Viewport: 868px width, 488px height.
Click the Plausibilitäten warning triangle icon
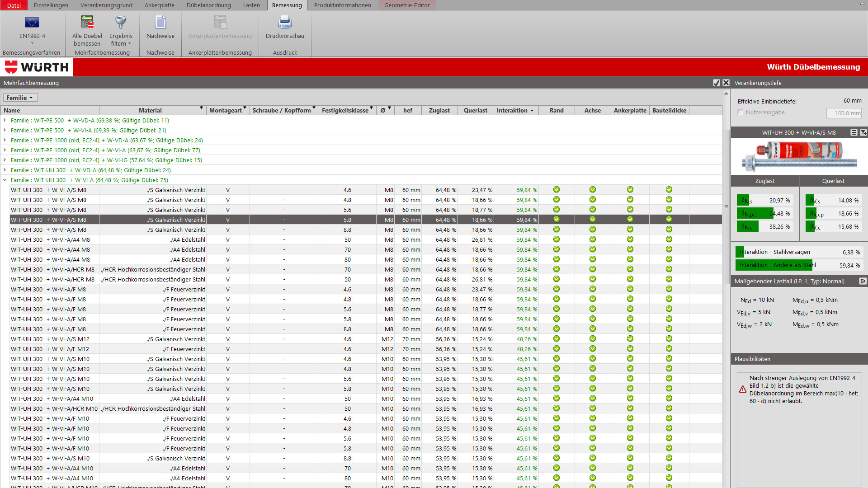(742, 389)
